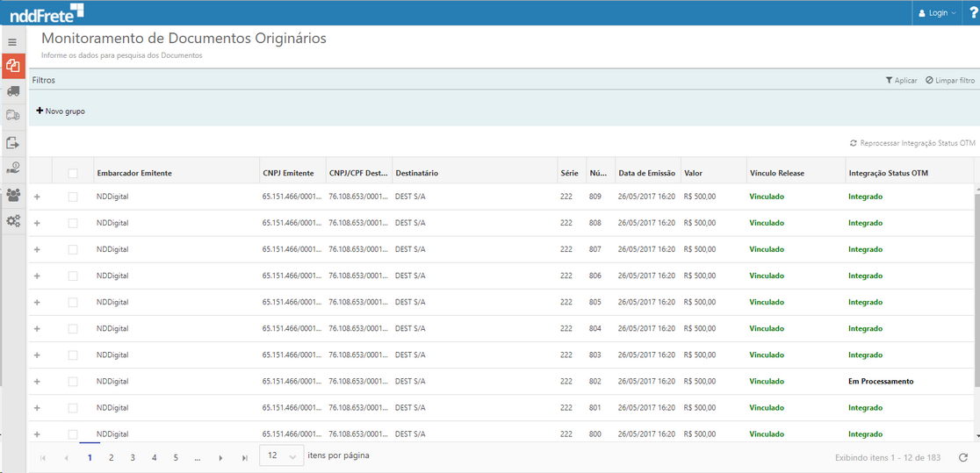
Task: Open the hand with coin payments icon
Action: 13,168
